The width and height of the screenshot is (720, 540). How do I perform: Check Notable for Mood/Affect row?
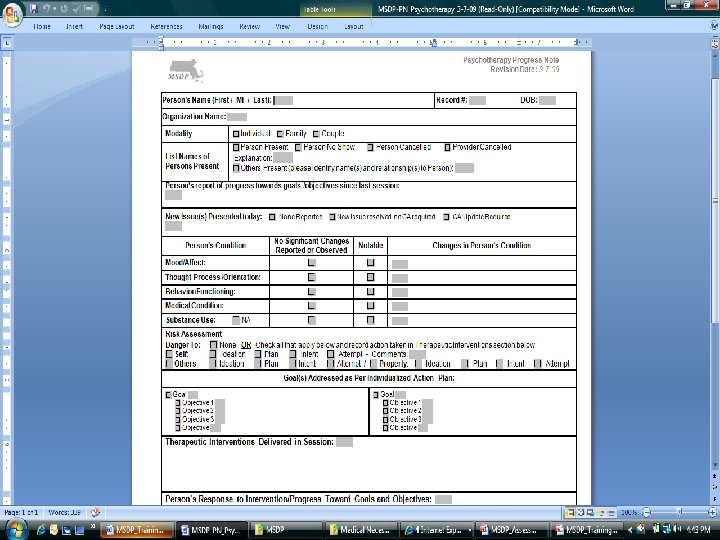click(x=371, y=263)
